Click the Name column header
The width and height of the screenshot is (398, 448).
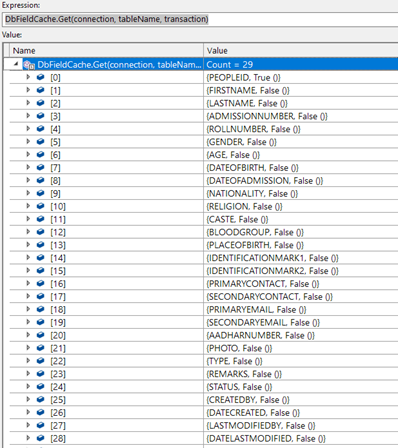(x=106, y=51)
